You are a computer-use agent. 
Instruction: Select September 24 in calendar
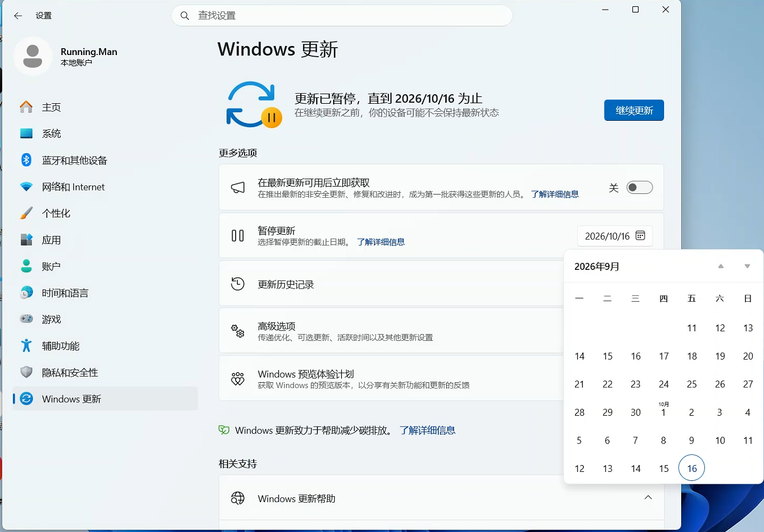[x=664, y=384]
